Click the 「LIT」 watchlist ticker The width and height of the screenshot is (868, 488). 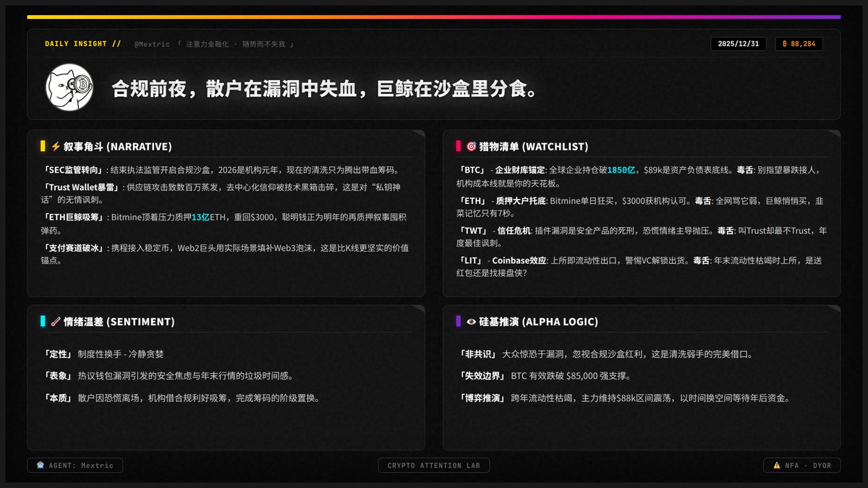click(x=473, y=262)
